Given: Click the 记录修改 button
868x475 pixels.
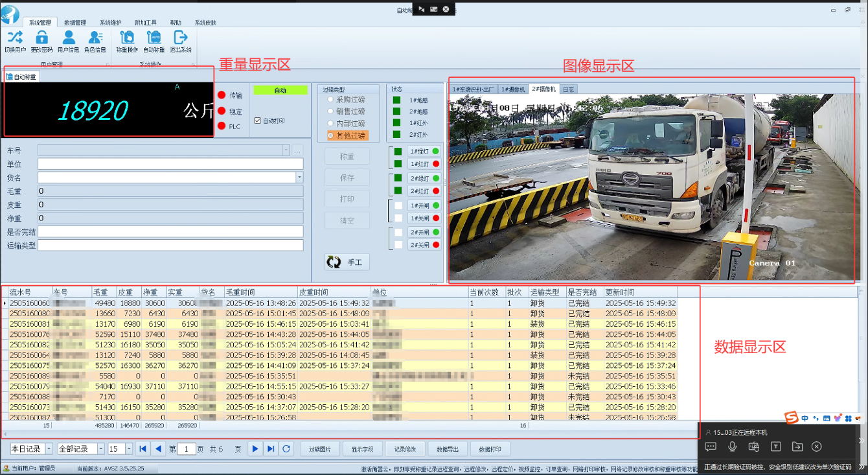Looking at the screenshot, I should 405,448.
